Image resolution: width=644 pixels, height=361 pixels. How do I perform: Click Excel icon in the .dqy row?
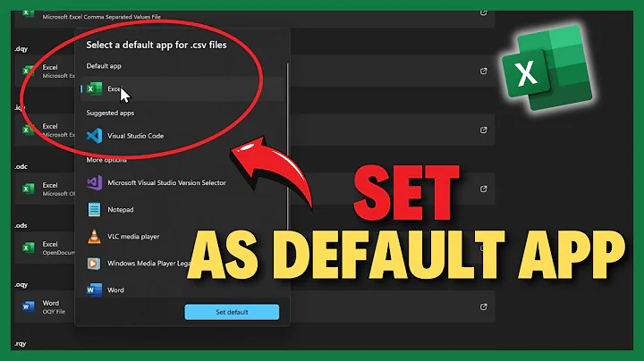click(x=28, y=71)
